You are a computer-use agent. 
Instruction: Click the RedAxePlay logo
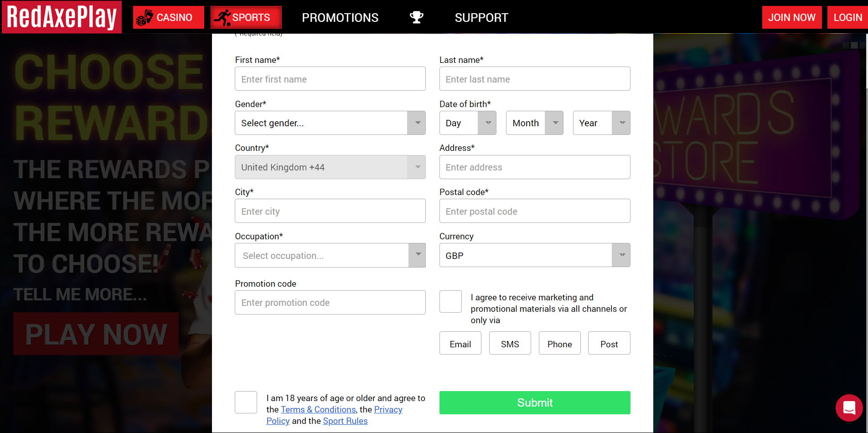(62, 17)
